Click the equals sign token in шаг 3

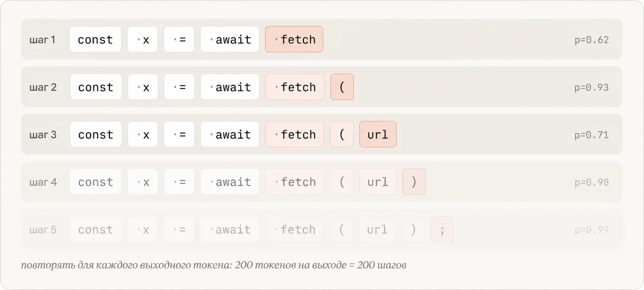coord(179,134)
